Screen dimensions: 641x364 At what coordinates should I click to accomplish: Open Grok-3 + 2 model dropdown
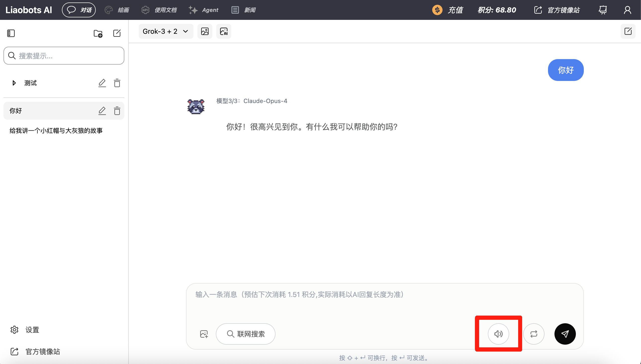166,31
